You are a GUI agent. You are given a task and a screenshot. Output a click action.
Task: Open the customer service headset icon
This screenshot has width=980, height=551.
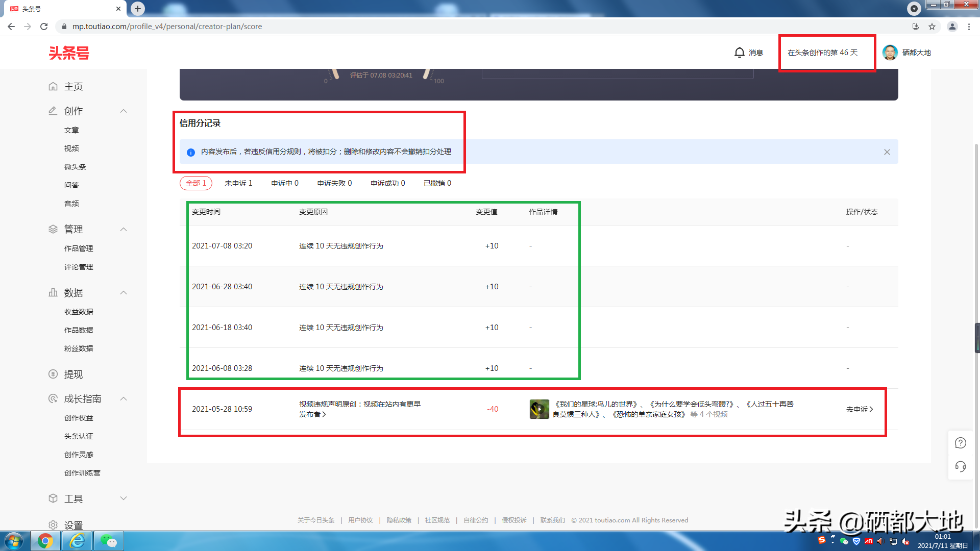tap(961, 467)
